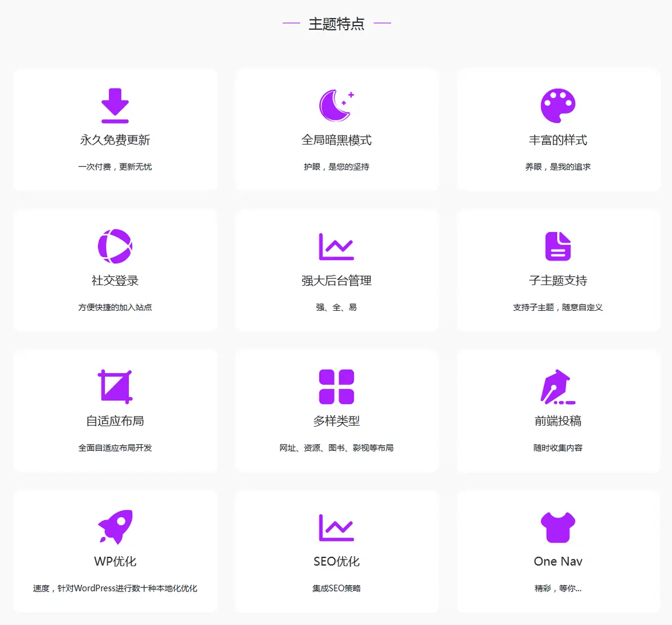Click the One Nav label
The image size is (672, 625).
click(x=558, y=561)
